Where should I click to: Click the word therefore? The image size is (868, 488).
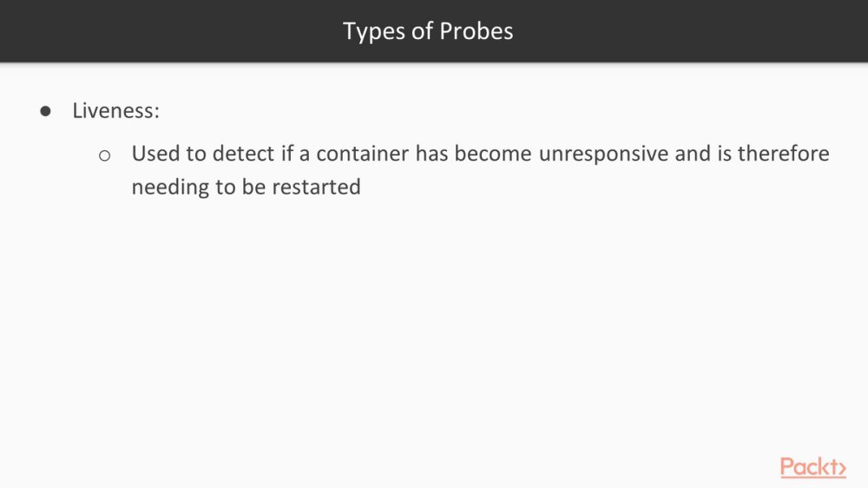[783, 154]
